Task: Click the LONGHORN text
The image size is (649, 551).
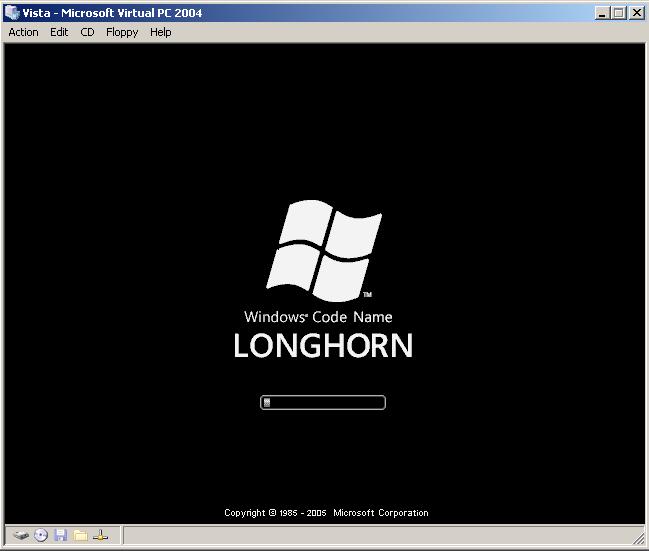Action: tap(323, 345)
